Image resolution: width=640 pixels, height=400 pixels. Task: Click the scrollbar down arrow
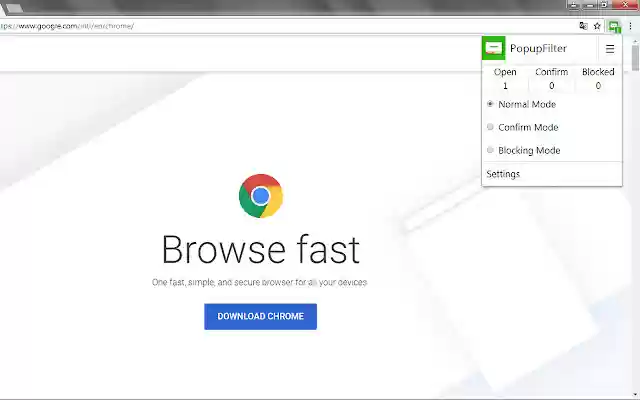click(x=636, y=394)
